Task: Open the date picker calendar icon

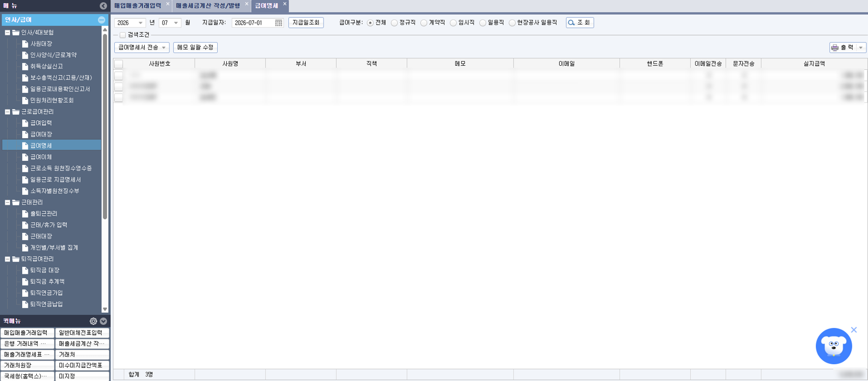Action: [x=278, y=23]
